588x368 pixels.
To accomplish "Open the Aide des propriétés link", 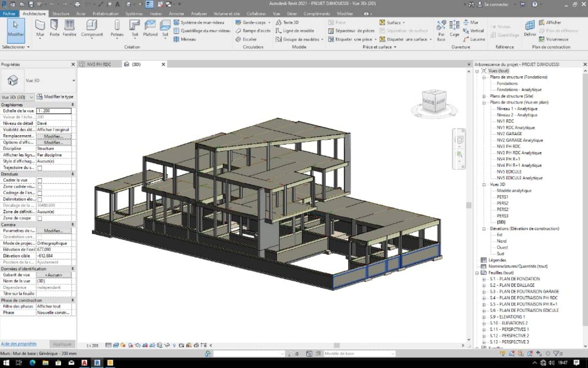I will coord(19,344).
